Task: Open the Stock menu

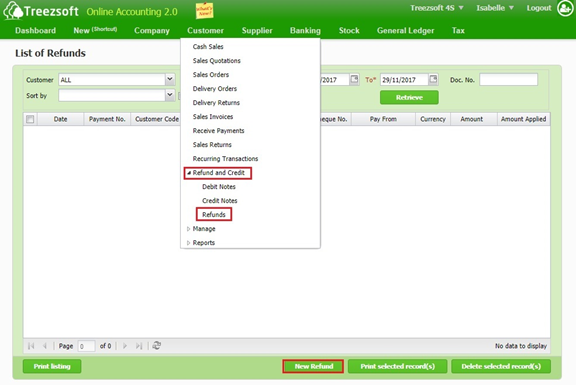Action: (x=349, y=30)
